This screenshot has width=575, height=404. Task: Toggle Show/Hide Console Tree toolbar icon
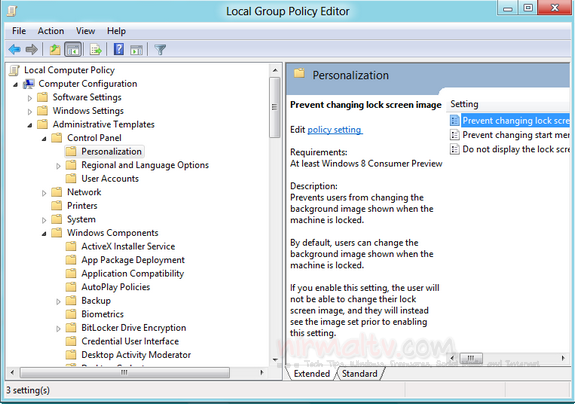coord(73,49)
